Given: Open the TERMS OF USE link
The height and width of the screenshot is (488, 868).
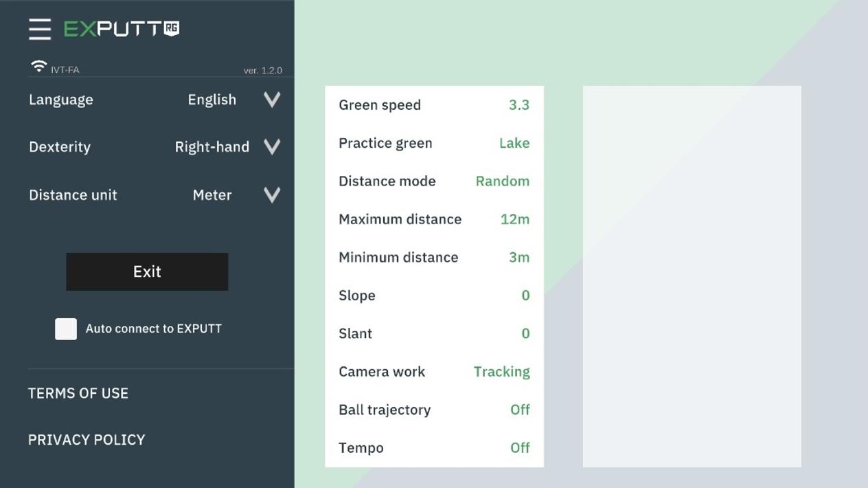Looking at the screenshot, I should [78, 393].
